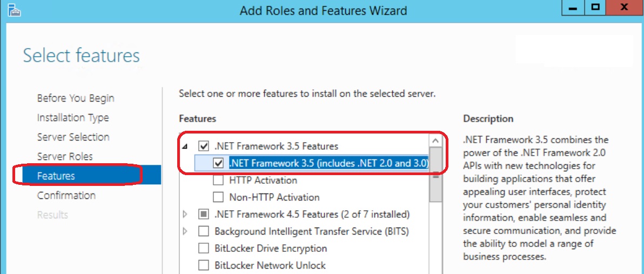This screenshot has height=274, width=644.
Task: Collapse the .NET Framework 3.5 Features tree
Action: click(x=185, y=146)
